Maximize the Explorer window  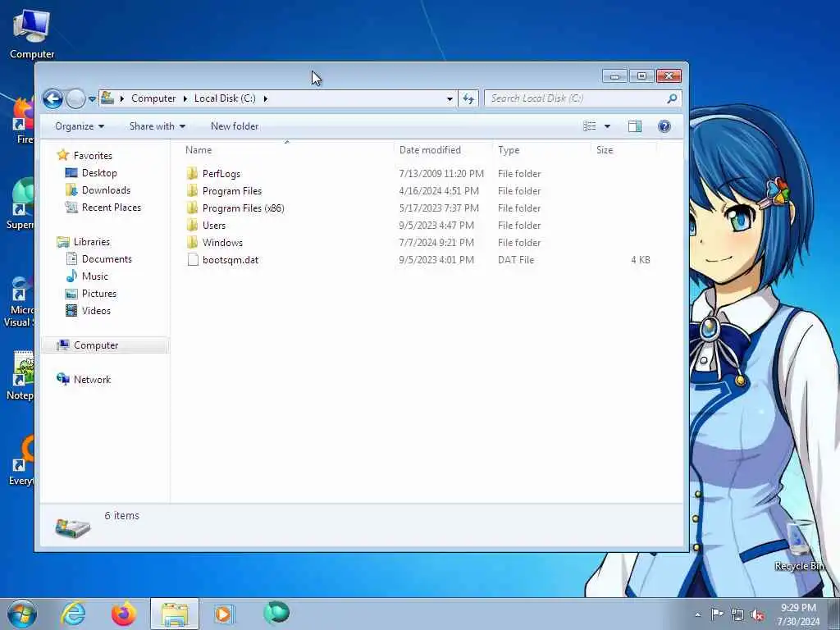click(641, 76)
